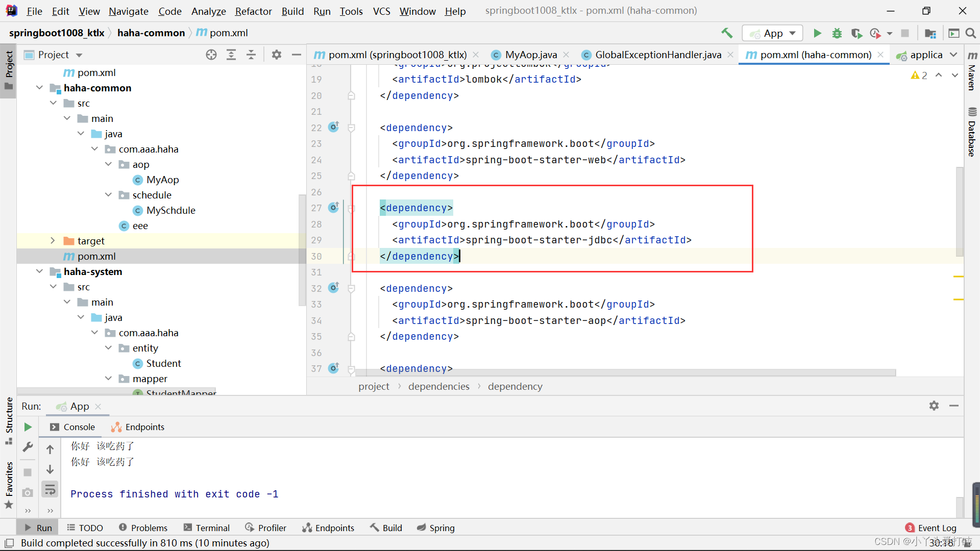Click the editor horizontal scrollbar
The width and height of the screenshot is (980, 551).
[x=625, y=372]
